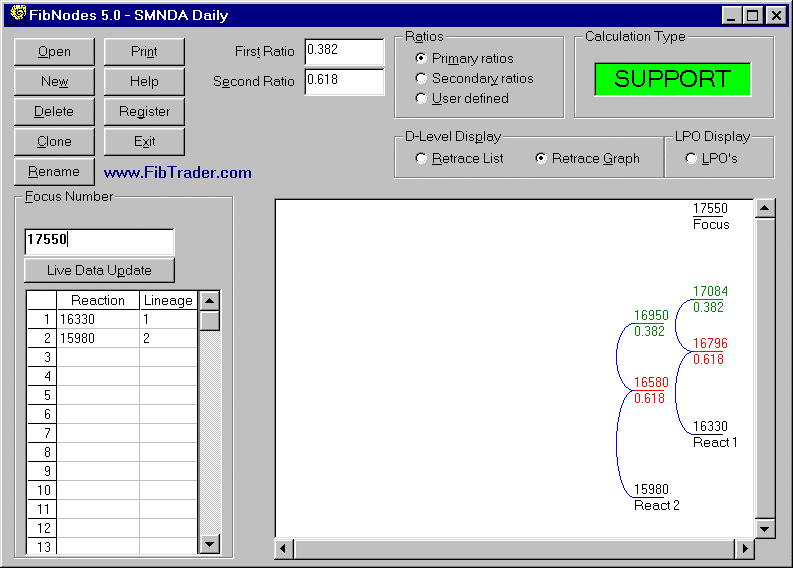Click graph vertical scrollbar up arrow
793x568 pixels.
click(765, 208)
